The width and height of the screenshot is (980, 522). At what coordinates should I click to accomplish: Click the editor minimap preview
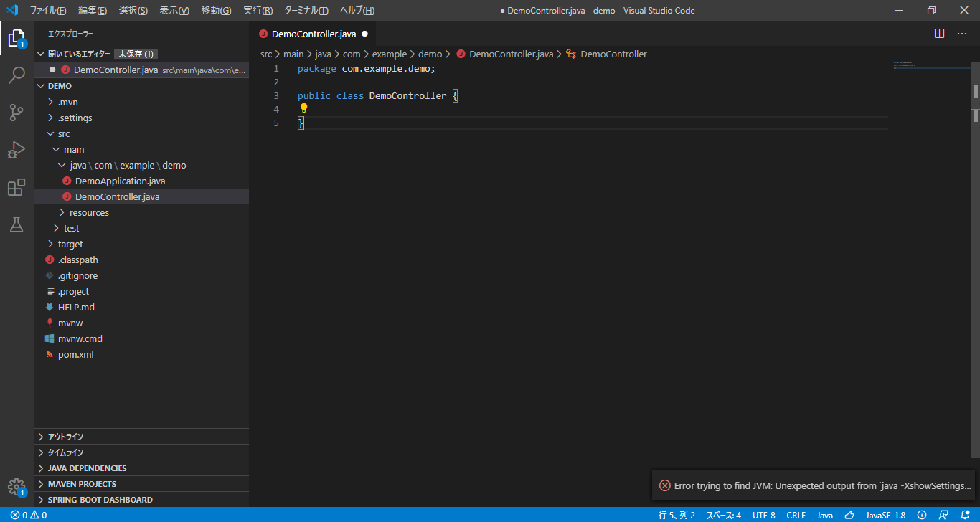[932, 65]
